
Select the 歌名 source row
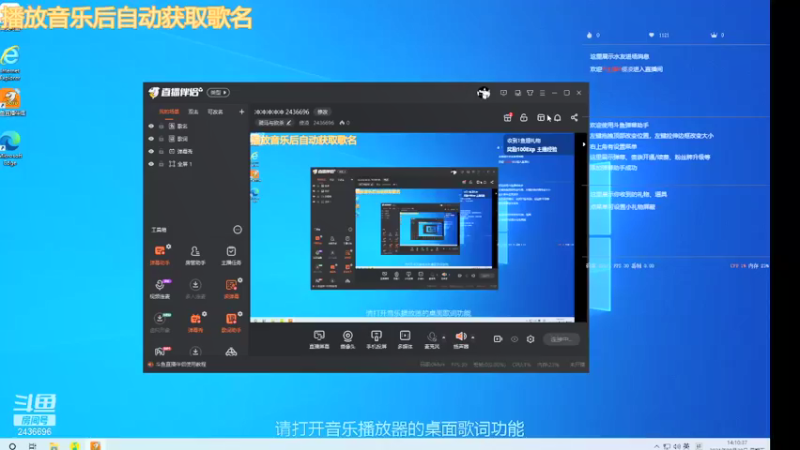click(196, 126)
